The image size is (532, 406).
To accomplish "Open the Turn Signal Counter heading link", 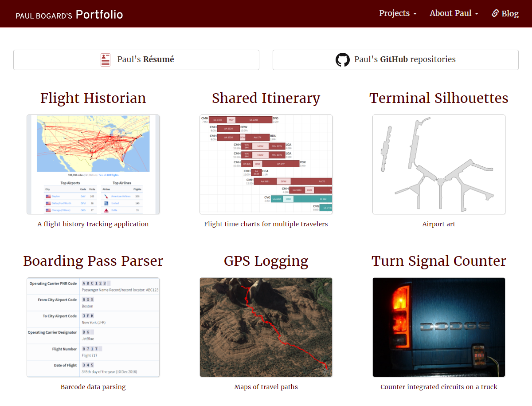I will coord(439,261).
